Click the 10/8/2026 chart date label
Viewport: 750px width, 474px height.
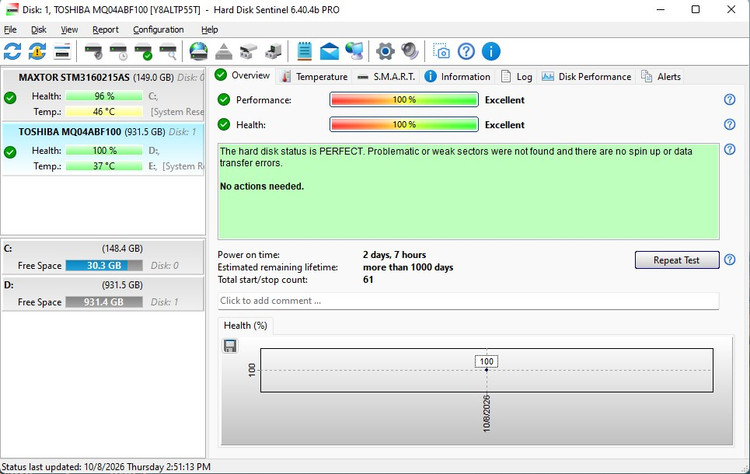point(486,414)
